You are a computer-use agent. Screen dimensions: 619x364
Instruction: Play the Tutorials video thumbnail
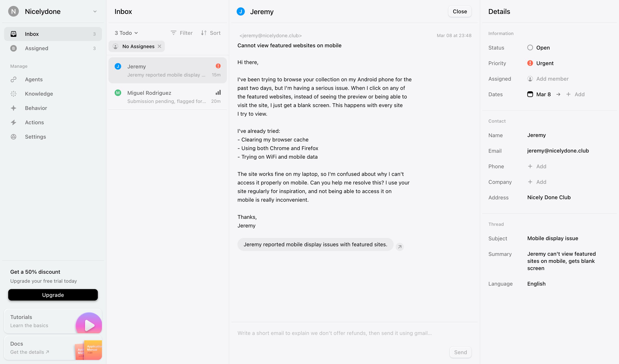89,323
